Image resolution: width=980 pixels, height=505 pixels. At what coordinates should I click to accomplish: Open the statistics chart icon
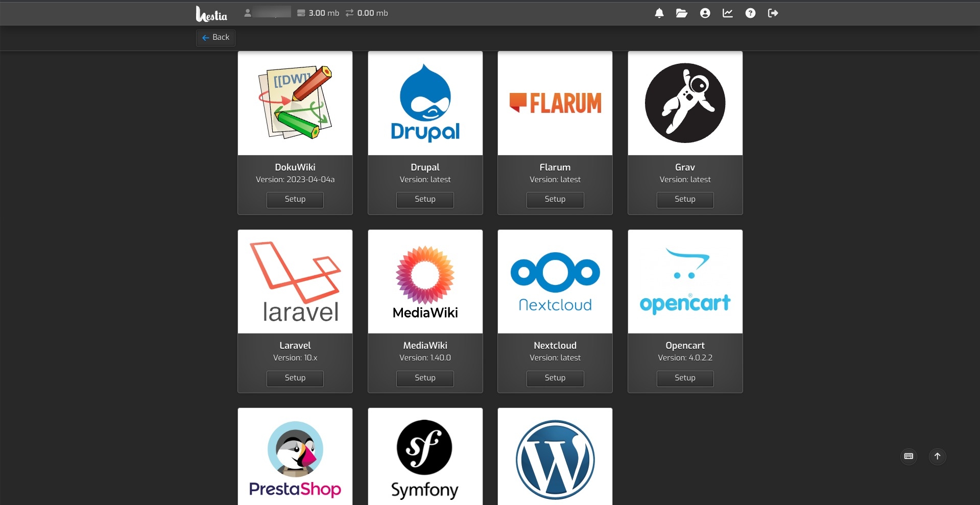[x=728, y=13]
